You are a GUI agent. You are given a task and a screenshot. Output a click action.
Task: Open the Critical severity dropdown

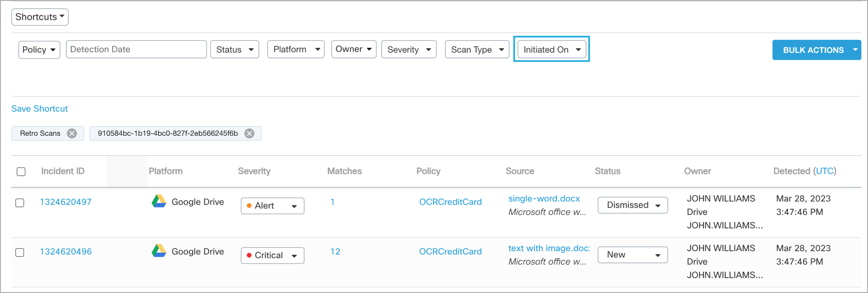[272, 256]
